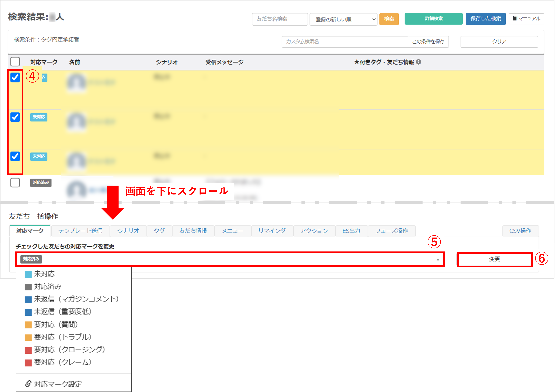
Task: Switch to the タグ tab
Action: click(x=159, y=231)
